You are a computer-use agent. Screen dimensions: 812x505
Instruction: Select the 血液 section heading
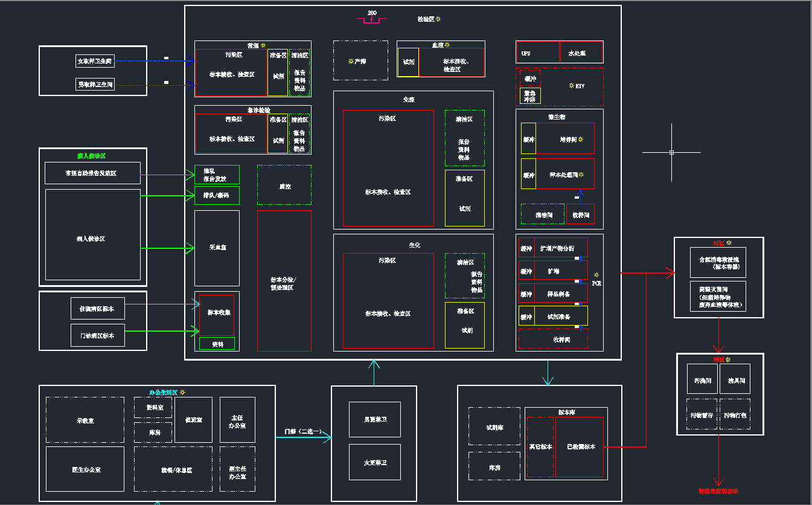[x=437, y=45]
